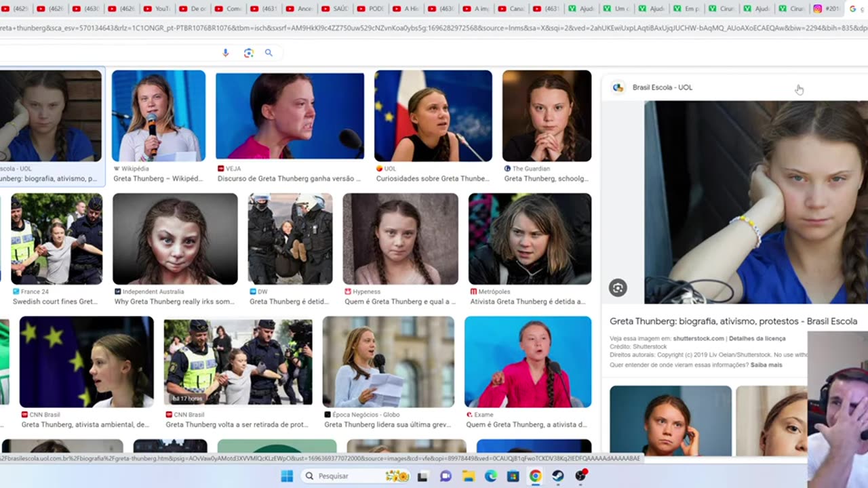Open the Brasil Escola article title link
868x488 pixels.
pos(733,321)
